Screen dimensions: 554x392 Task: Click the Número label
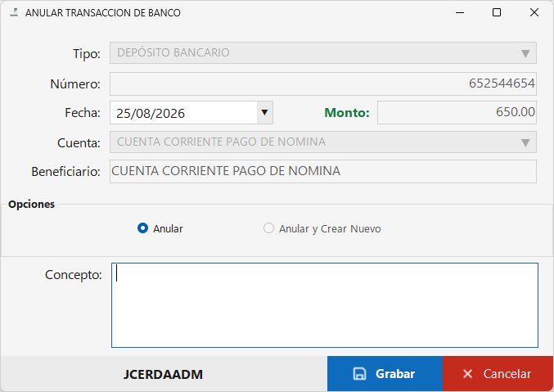(75, 84)
